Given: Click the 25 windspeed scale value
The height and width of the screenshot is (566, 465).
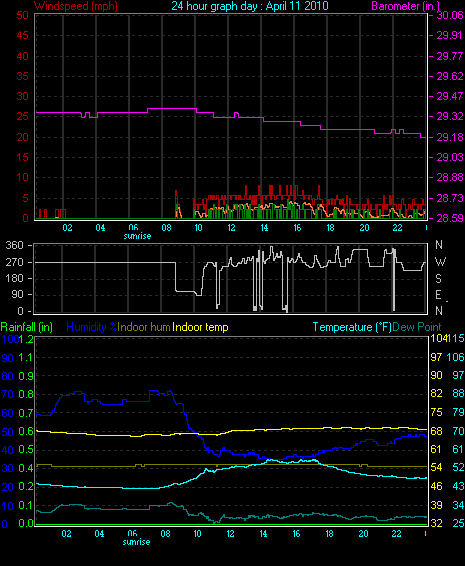Looking at the screenshot, I should click(x=22, y=116).
